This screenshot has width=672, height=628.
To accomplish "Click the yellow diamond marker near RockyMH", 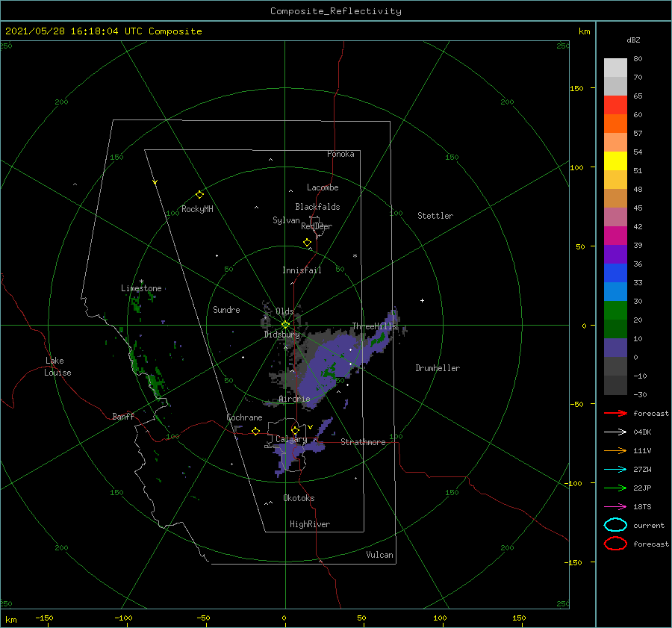I will coord(199,195).
